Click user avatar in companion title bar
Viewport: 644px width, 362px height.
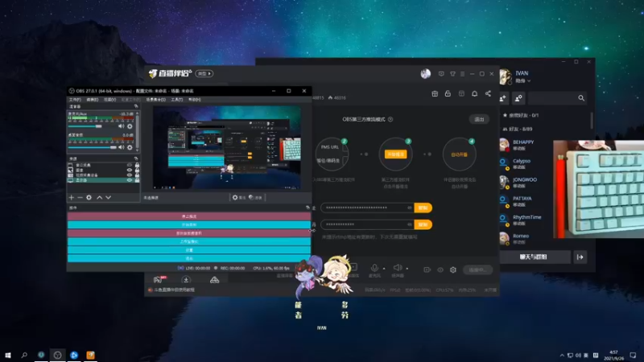(426, 74)
